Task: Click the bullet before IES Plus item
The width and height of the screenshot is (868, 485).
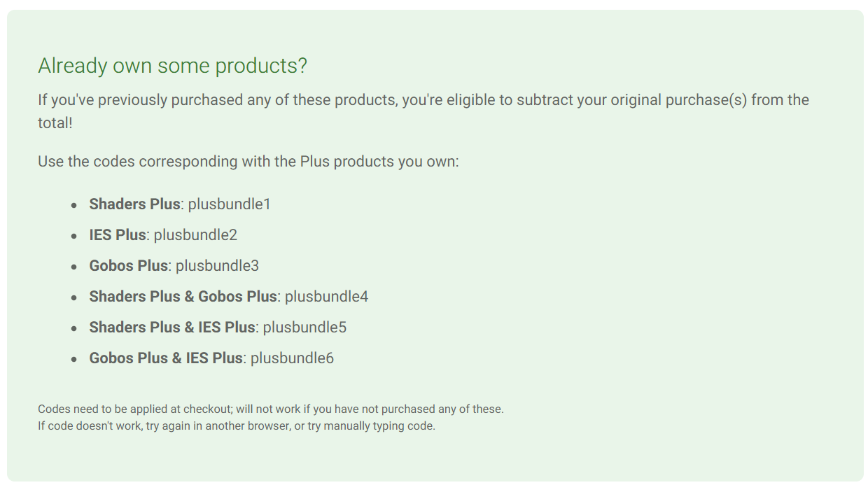Action: [74, 236]
